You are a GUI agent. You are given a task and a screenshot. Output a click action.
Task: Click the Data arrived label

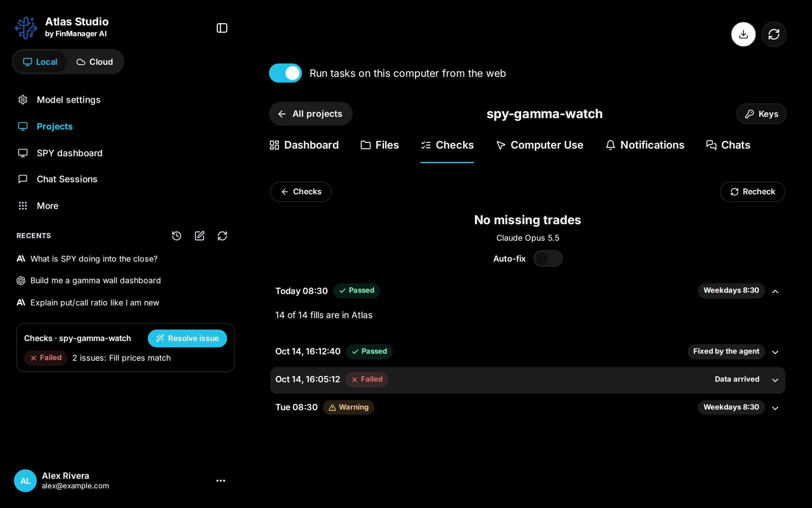tap(737, 379)
